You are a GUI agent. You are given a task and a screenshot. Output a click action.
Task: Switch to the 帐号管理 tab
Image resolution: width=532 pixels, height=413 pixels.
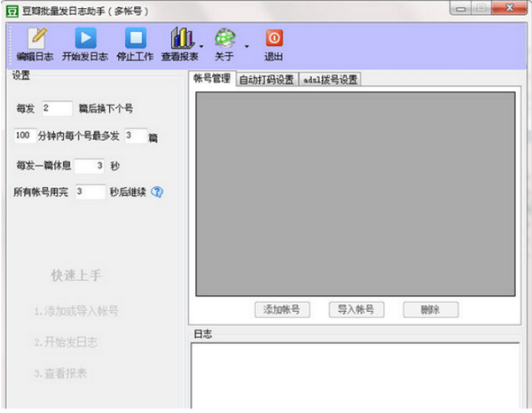coord(212,78)
